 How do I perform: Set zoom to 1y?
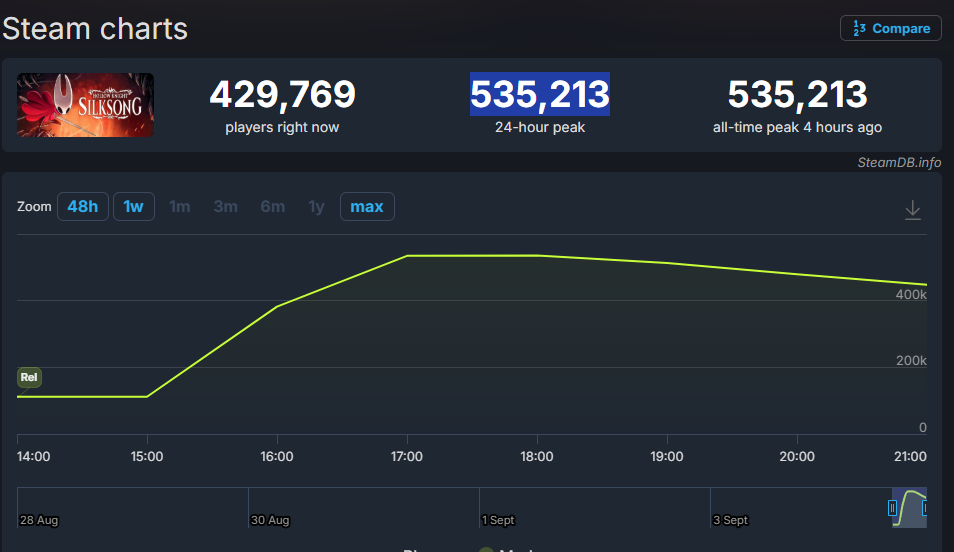point(316,206)
